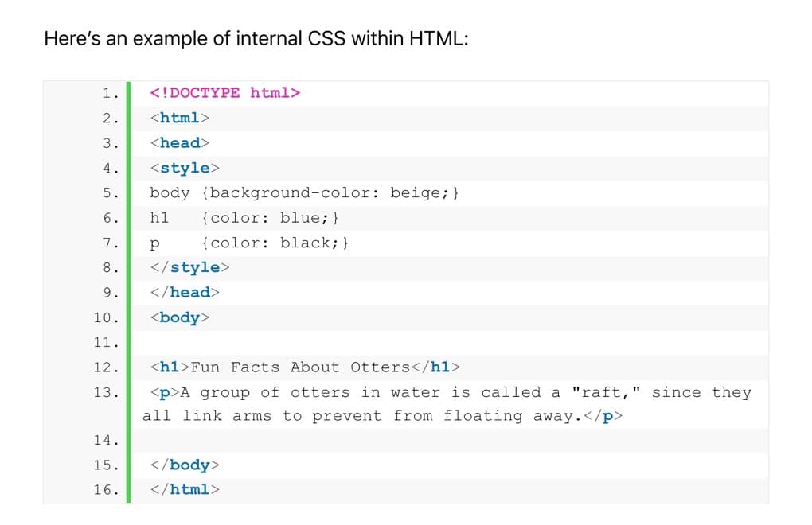The width and height of the screenshot is (812, 525).
Task: Click the paragraph text about otters in water
Action: pos(451,392)
